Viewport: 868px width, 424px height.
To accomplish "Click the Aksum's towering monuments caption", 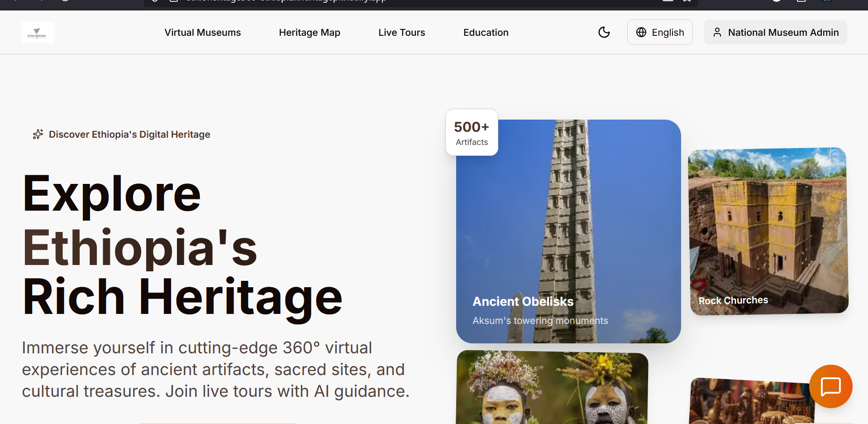I will click(x=540, y=321).
